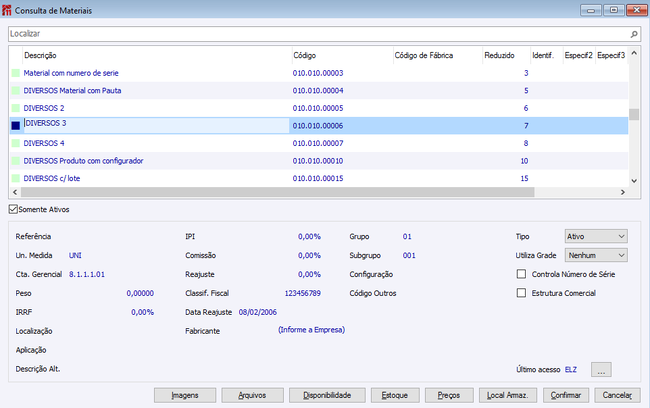This screenshot has height=408, width=650.
Task: Click code 010.010.00015
Action: 318,178
